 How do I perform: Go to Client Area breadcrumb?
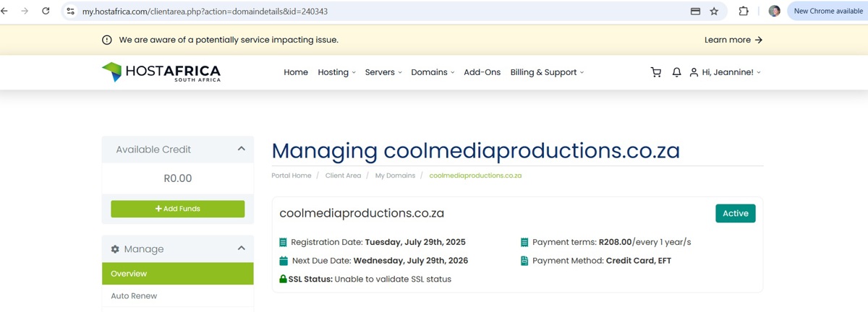(x=343, y=175)
